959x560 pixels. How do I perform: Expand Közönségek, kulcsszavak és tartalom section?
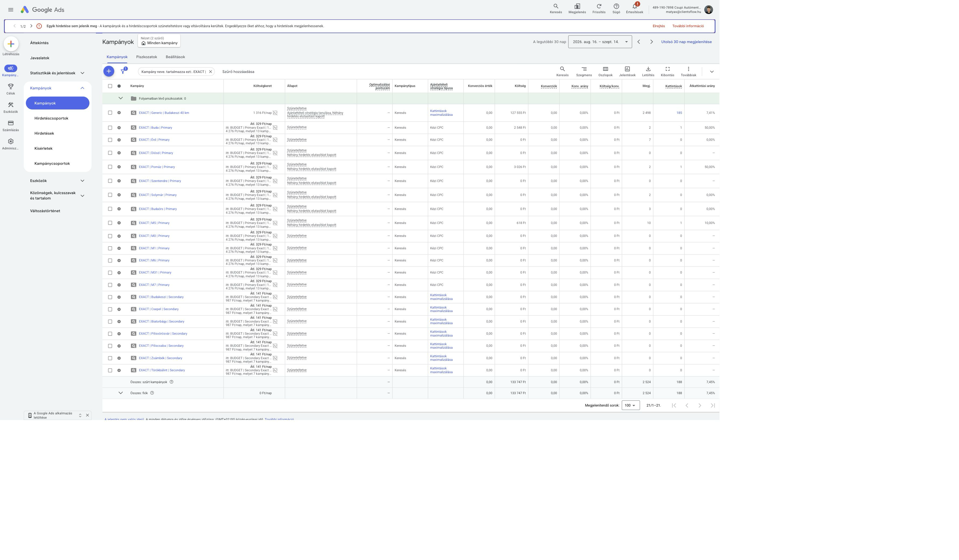[x=82, y=195]
